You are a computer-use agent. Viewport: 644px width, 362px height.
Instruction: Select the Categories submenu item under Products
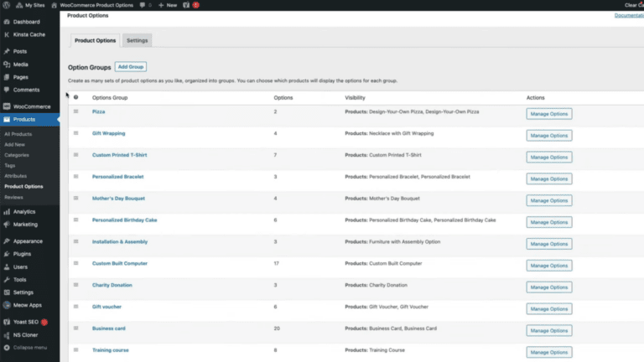point(16,155)
